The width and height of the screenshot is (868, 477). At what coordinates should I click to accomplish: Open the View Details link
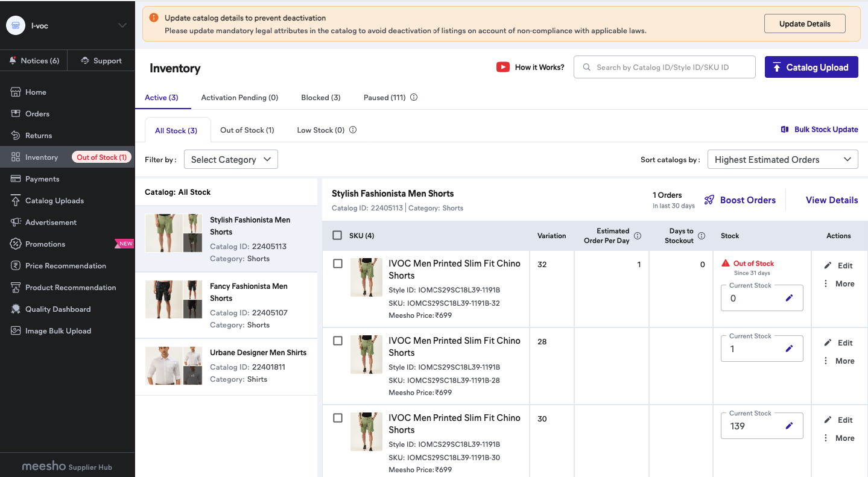pos(832,200)
